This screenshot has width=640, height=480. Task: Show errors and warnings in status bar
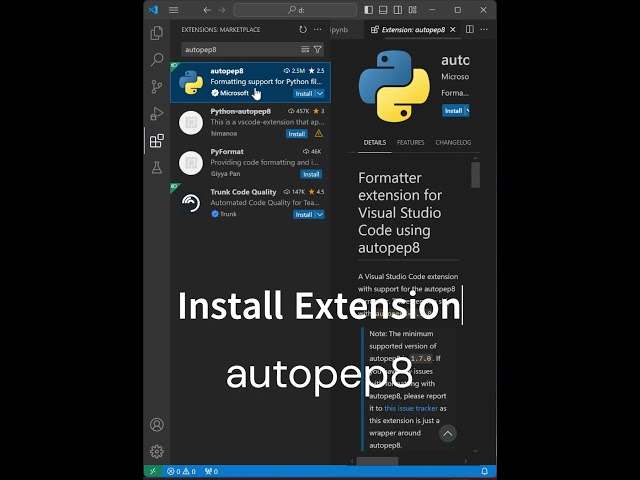pos(181,471)
